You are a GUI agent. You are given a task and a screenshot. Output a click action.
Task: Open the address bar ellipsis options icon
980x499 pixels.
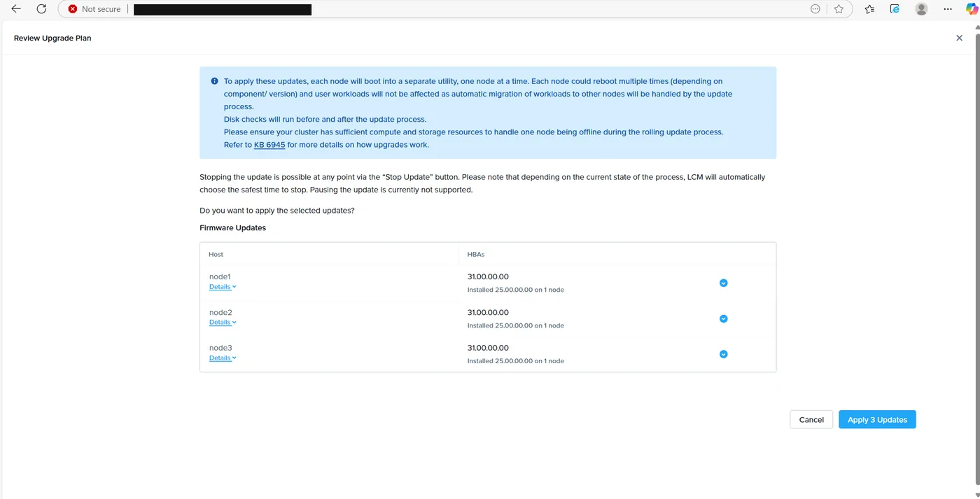815,9
